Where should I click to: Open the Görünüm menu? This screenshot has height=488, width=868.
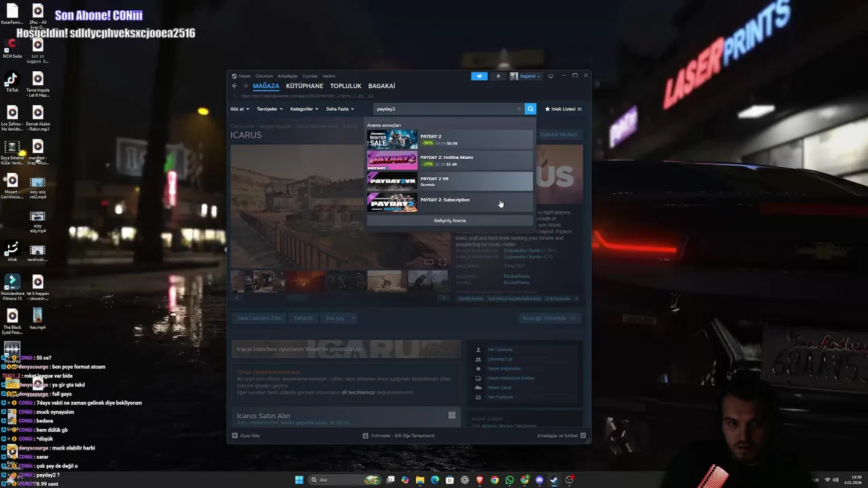pyautogui.click(x=264, y=76)
